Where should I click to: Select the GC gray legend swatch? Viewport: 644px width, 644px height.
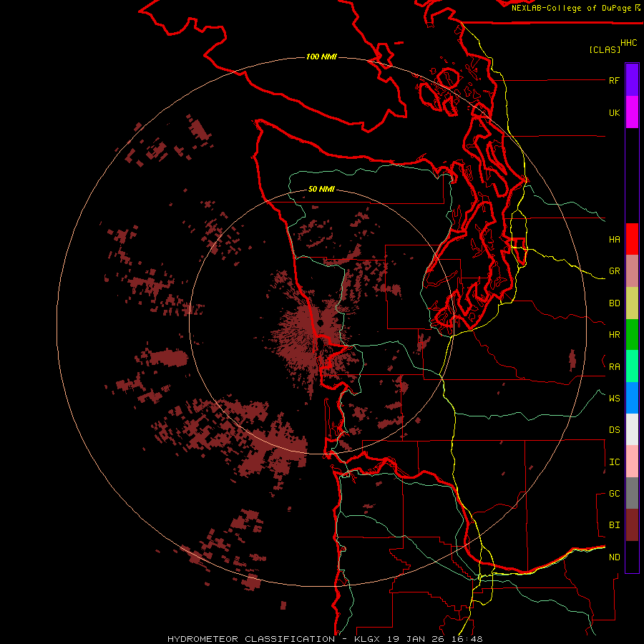click(x=632, y=493)
